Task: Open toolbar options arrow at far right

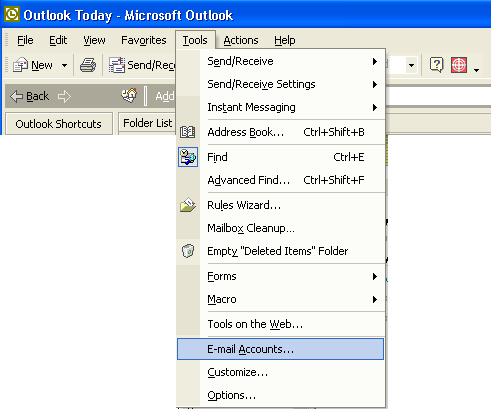Action: coord(477,70)
